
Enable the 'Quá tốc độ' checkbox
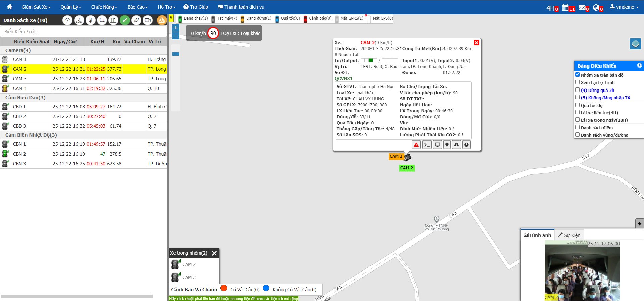578,105
